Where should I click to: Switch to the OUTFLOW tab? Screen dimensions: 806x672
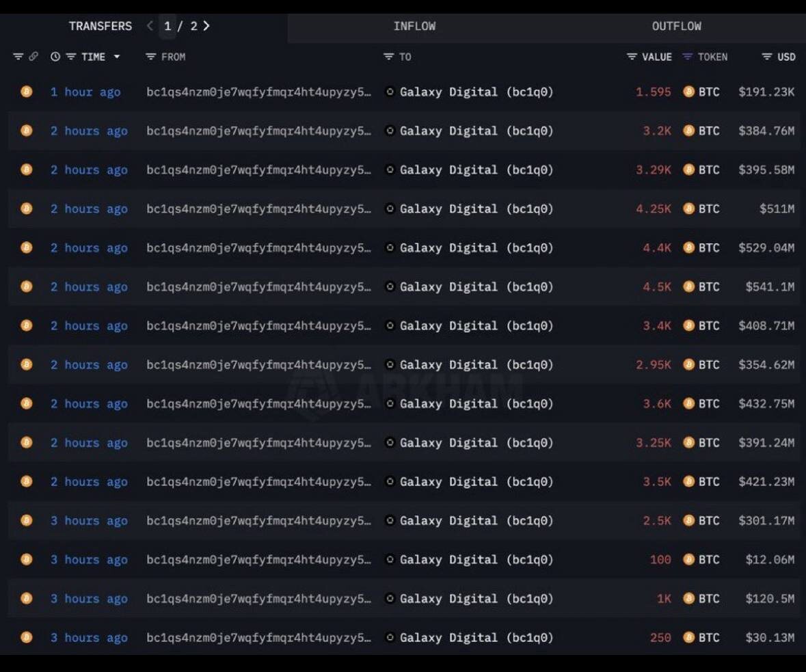(677, 26)
